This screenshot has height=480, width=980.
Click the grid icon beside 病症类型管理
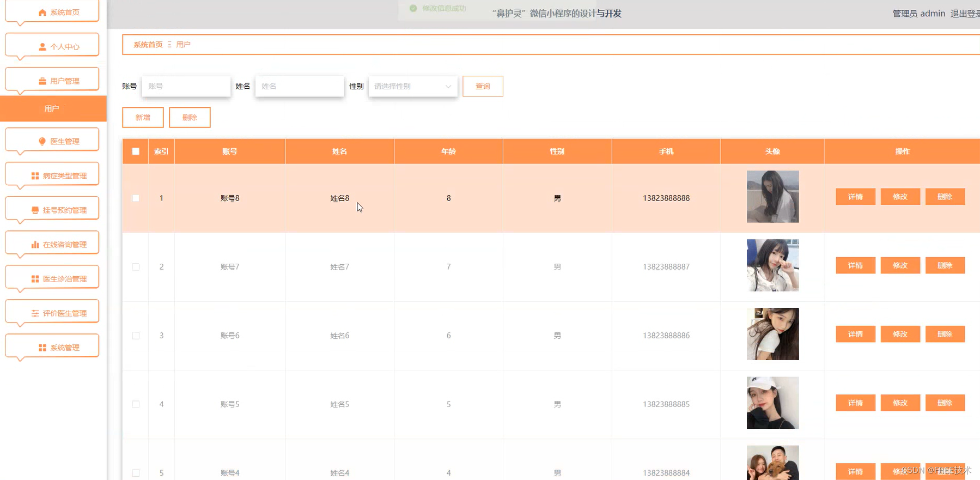35,176
